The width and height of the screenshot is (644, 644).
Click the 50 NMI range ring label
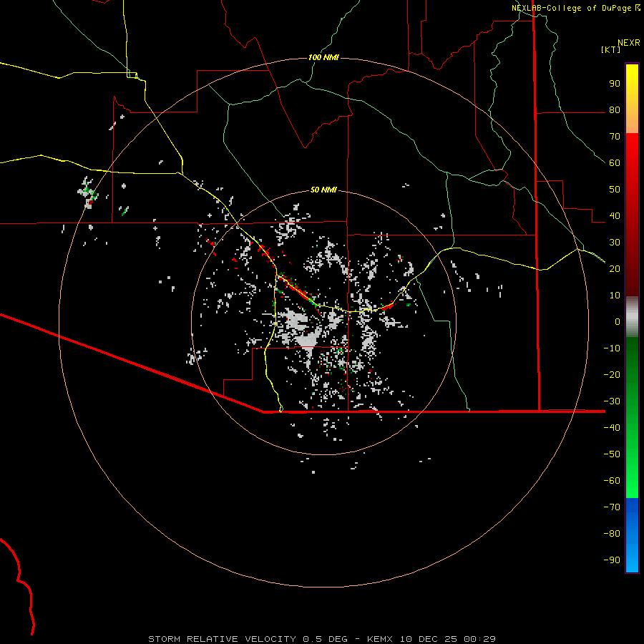[x=323, y=190]
